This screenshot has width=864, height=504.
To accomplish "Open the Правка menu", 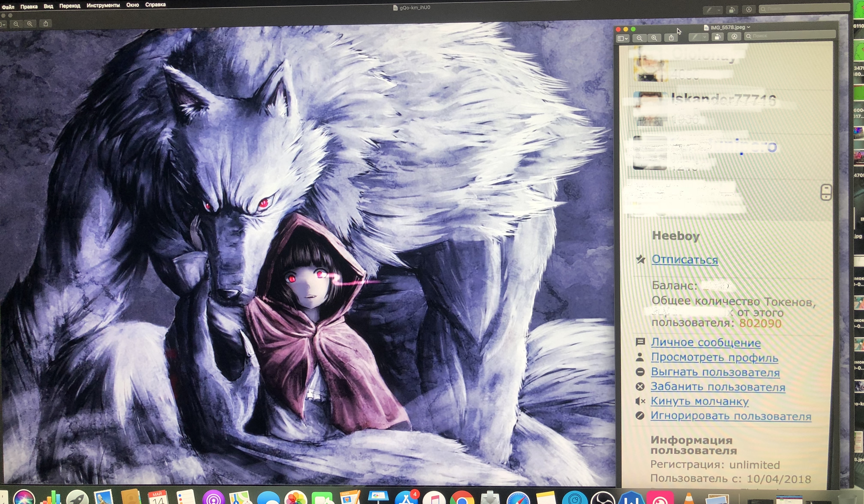I will [29, 6].
